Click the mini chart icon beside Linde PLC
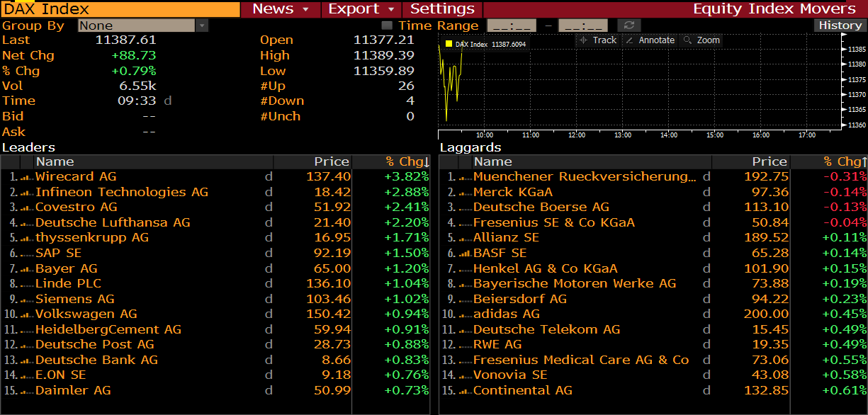The width and height of the screenshot is (868, 415). coord(28,284)
